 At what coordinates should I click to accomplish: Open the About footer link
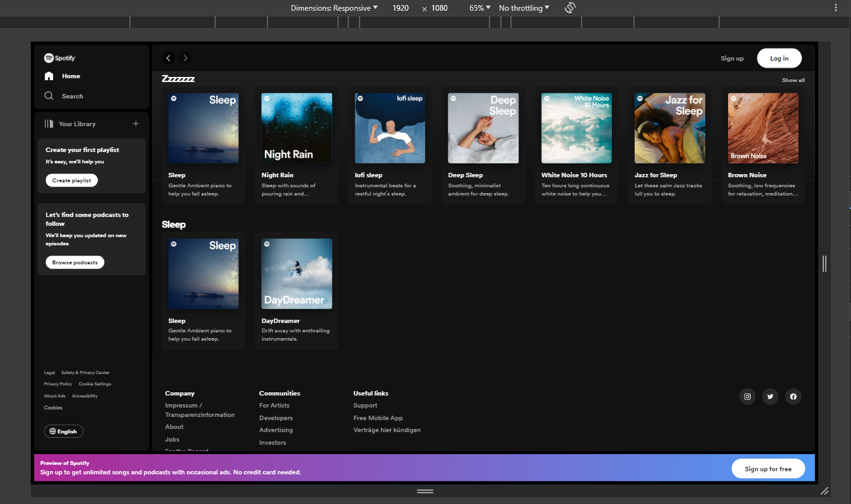[x=174, y=427]
